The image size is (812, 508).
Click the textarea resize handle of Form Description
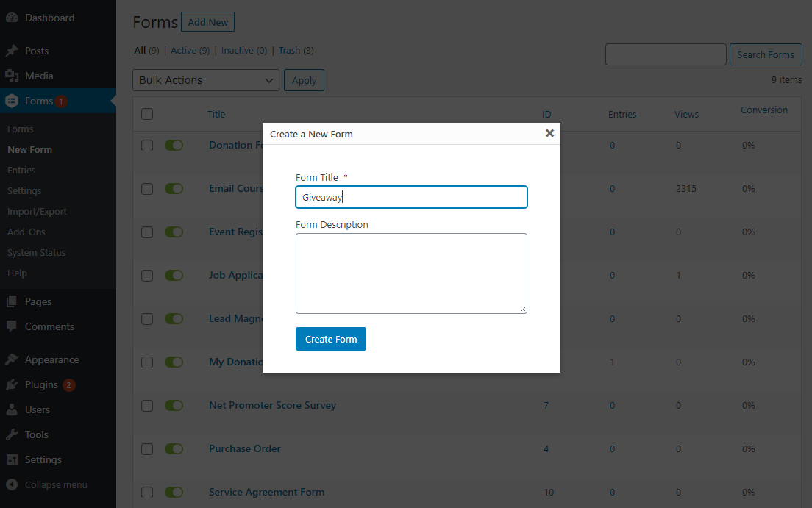[x=523, y=310]
